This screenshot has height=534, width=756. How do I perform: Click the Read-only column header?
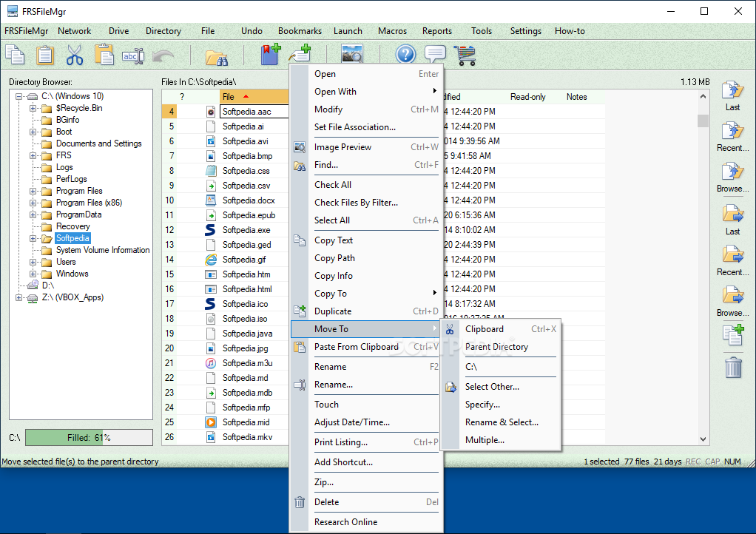tap(528, 97)
